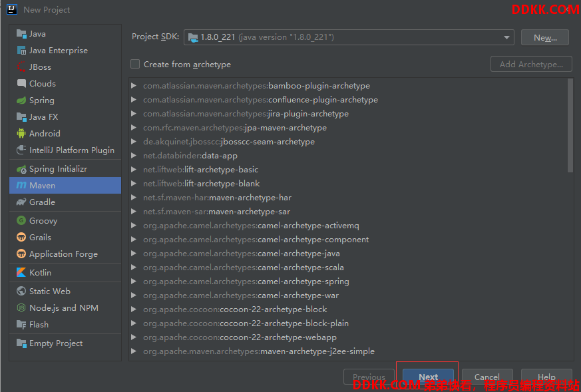Expand the maven-archetype-j2ee-simple entry
The image size is (581, 392).
134,351
